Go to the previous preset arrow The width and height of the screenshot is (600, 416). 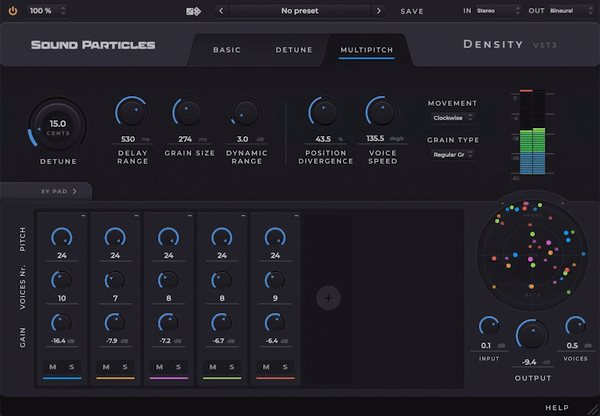(x=221, y=11)
